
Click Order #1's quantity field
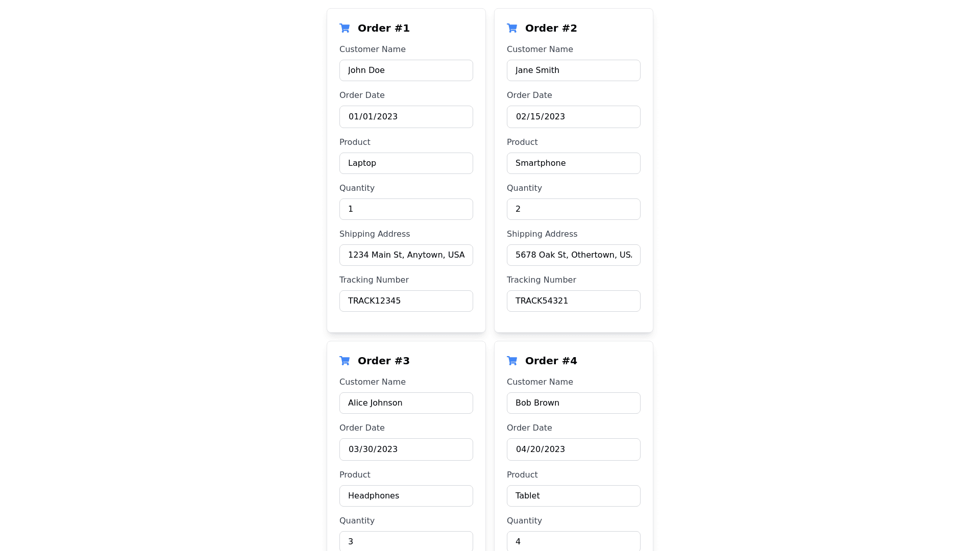(406, 209)
